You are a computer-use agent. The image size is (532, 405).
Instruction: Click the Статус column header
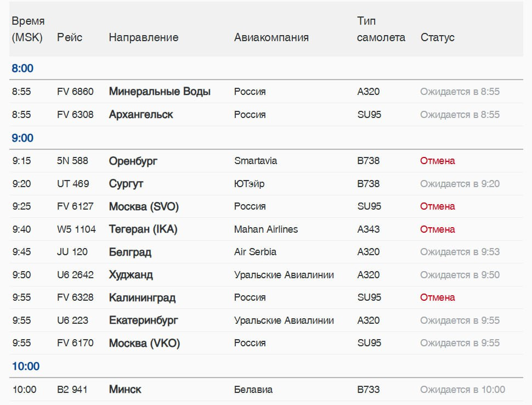(437, 37)
